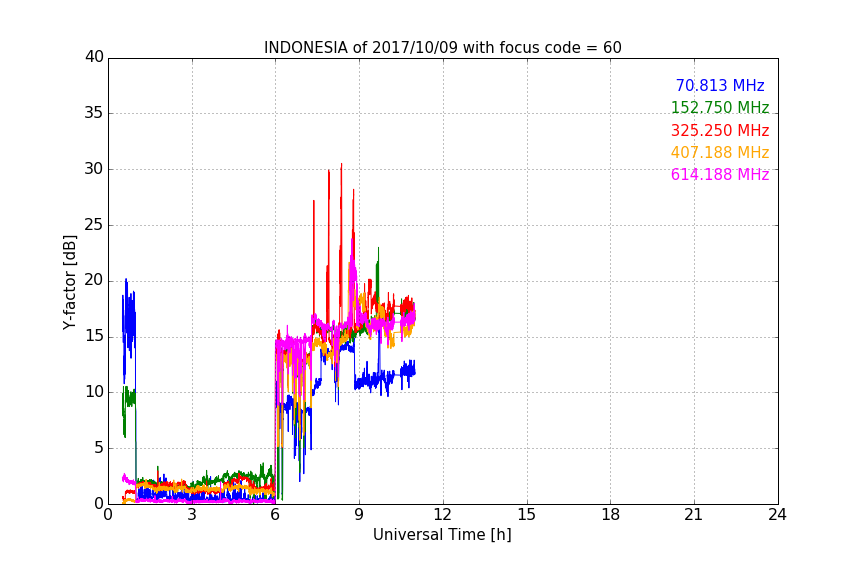The height and width of the screenshot is (576, 864).
Task: Select the "152.750 MHz" legend label
Action: pos(720,107)
